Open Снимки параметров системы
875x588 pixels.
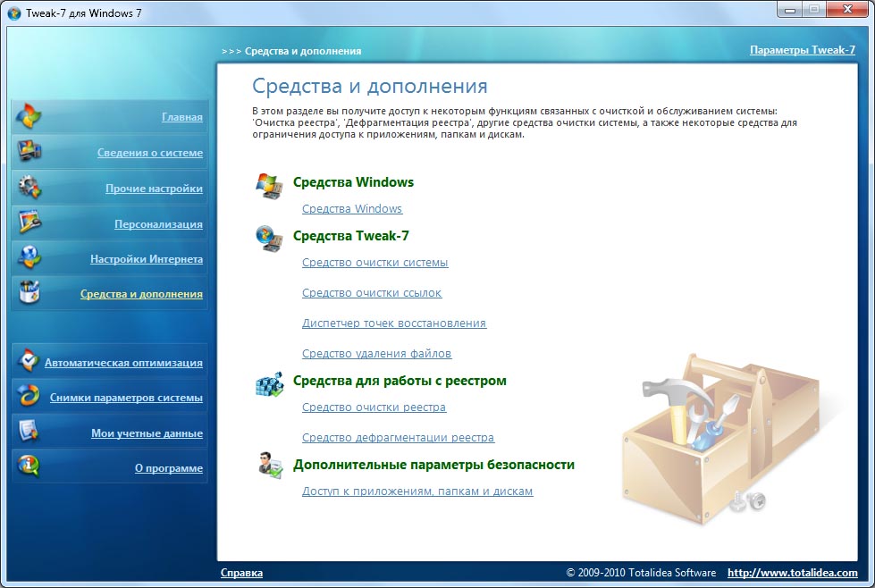click(x=126, y=398)
